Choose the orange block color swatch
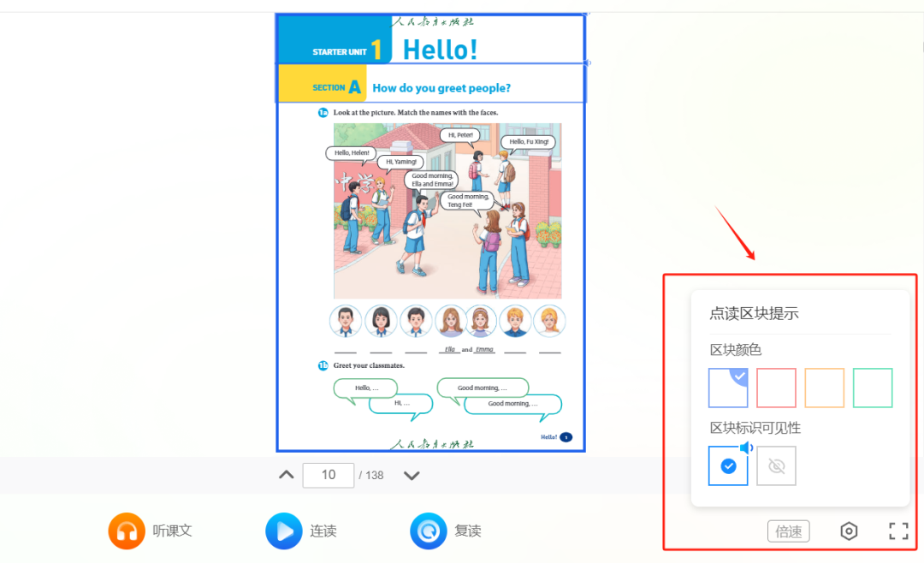This screenshot has height=563, width=924. pyautogui.click(x=825, y=388)
